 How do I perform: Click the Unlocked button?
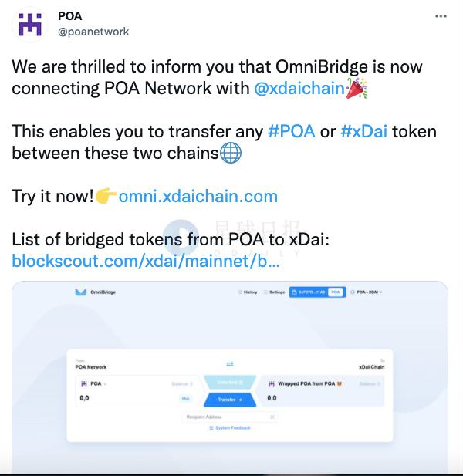click(229, 383)
